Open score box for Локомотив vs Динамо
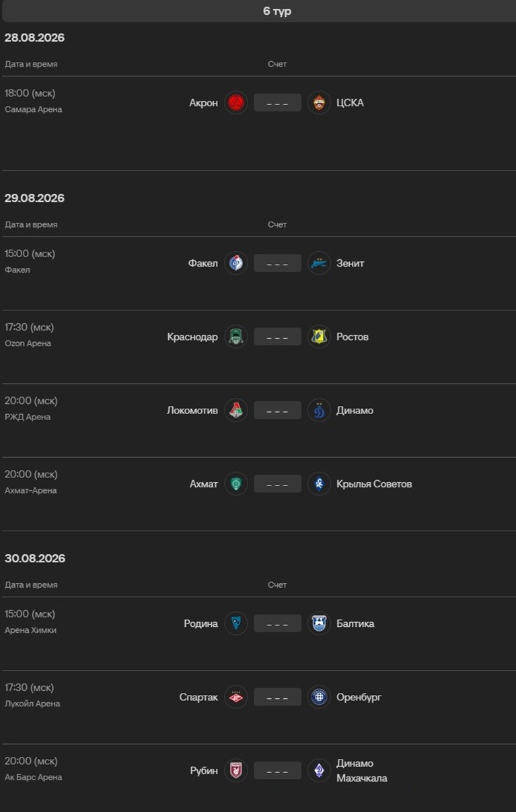516x812 pixels. 277,410
